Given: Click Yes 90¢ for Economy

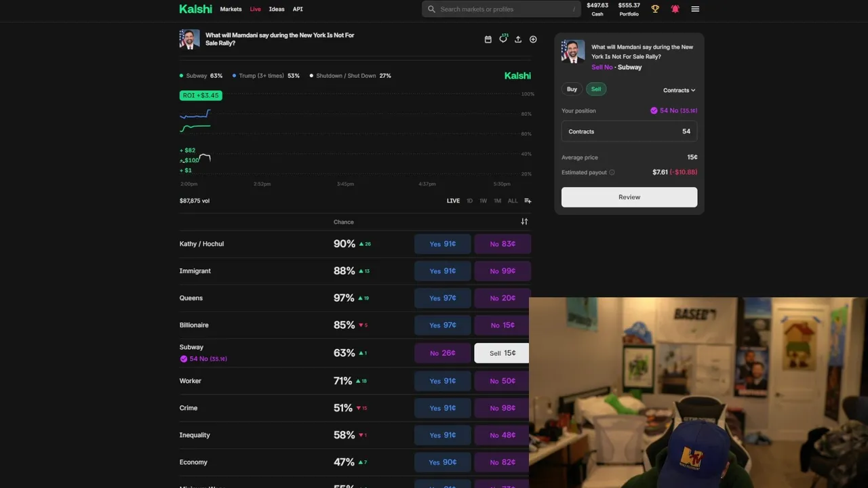Looking at the screenshot, I should point(442,462).
